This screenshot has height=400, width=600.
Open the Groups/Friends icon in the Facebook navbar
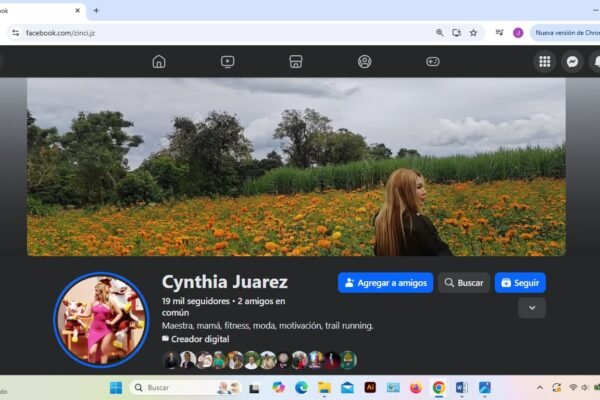pos(364,62)
